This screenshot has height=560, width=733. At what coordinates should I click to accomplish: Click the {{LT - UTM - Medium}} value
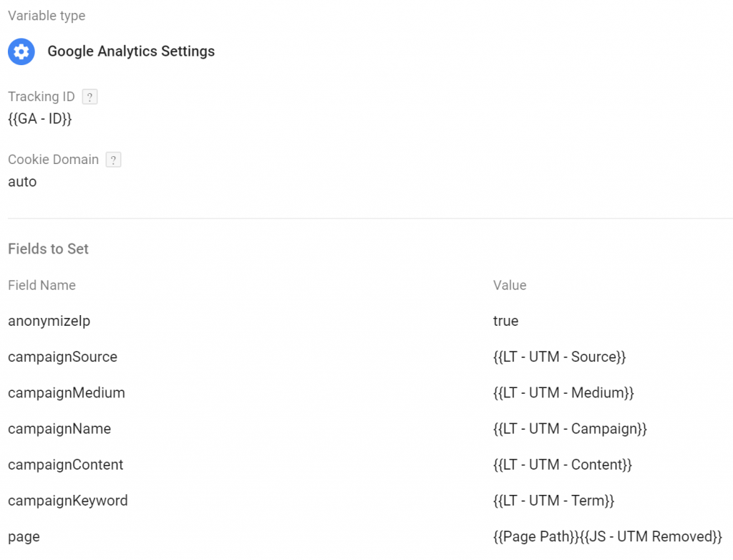click(564, 393)
